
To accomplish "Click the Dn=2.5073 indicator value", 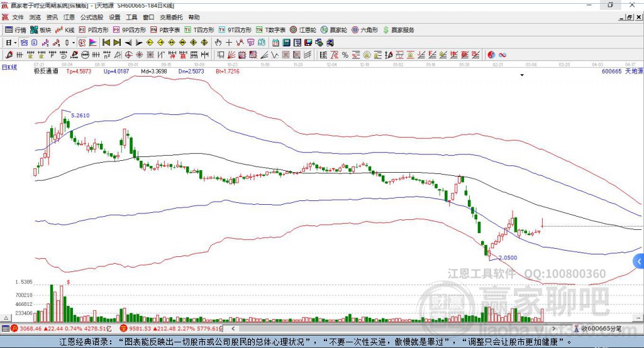I will (191, 71).
